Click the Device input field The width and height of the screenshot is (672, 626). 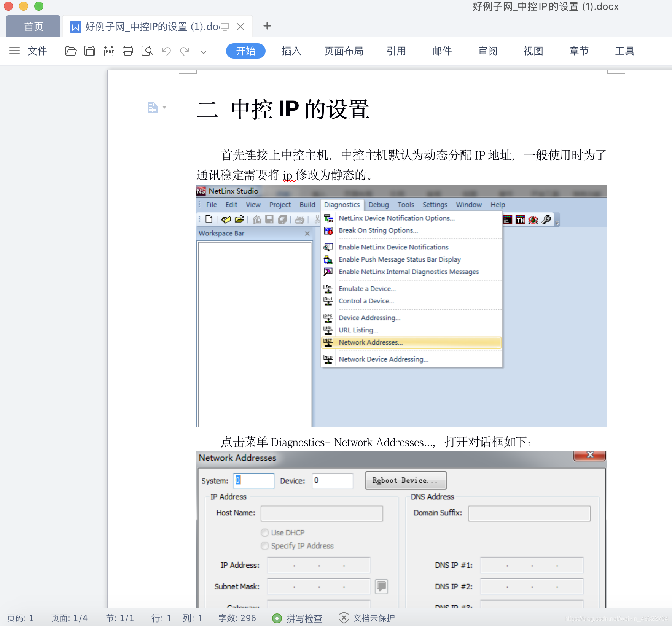[x=333, y=481]
